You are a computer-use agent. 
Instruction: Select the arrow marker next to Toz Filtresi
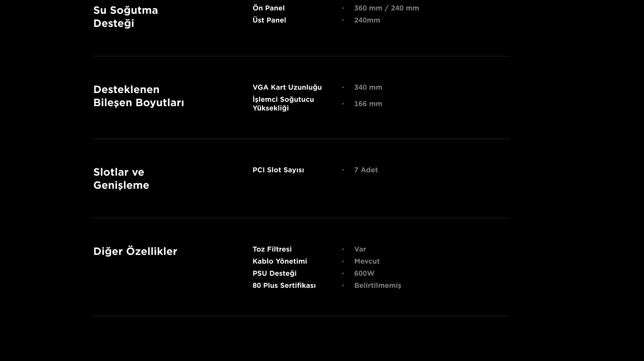pos(343,249)
